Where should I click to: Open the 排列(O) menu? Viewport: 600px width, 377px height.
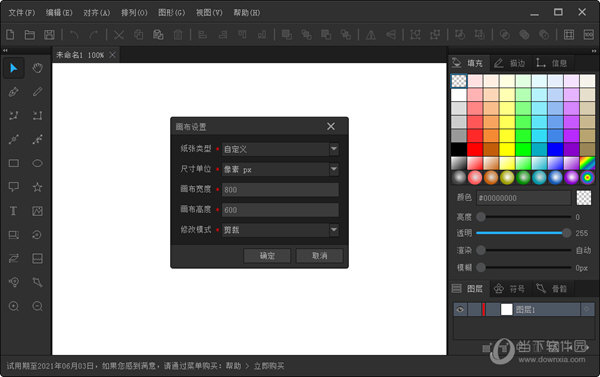coord(134,13)
